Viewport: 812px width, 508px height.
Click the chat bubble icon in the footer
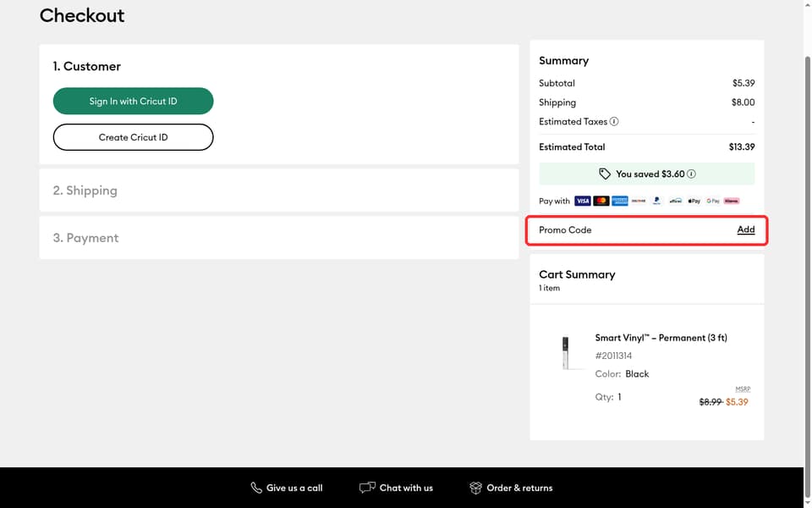point(367,488)
